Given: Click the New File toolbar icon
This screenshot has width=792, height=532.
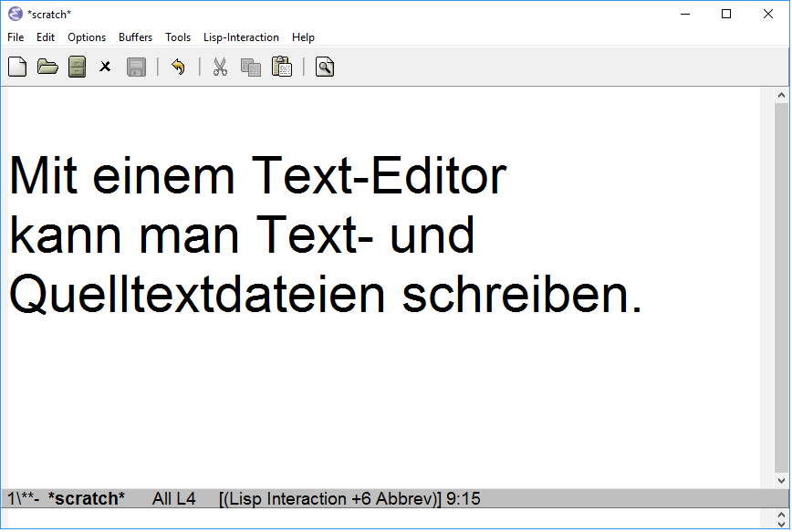Looking at the screenshot, I should pos(17,67).
